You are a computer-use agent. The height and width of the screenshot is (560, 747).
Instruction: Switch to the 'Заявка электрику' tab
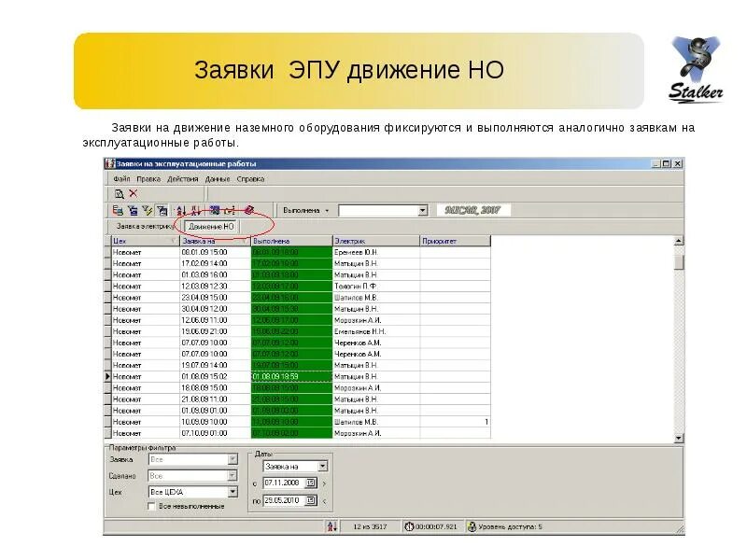(145, 224)
